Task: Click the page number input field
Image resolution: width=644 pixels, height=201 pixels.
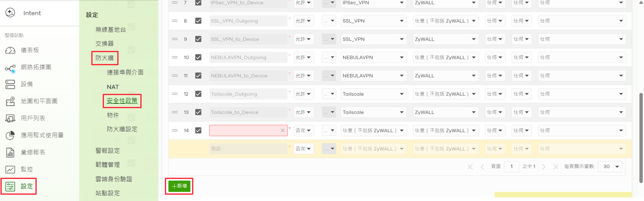Action: [x=511, y=167]
